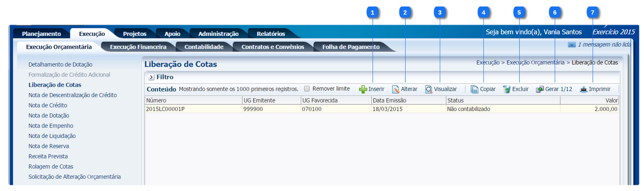Expand the Filtro panel arrow

pos(151,77)
